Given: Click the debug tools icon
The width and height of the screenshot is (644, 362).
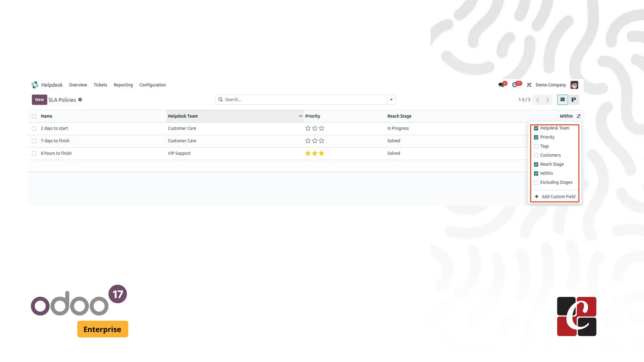Looking at the screenshot, I should (x=529, y=85).
